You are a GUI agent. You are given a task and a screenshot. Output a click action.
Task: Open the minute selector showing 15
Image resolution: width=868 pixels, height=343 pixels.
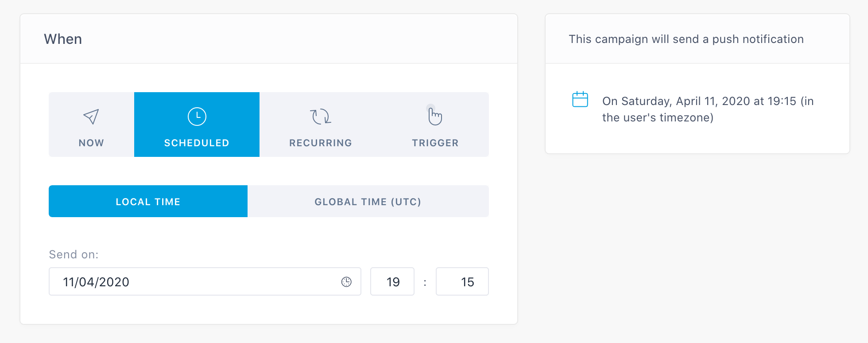(462, 281)
